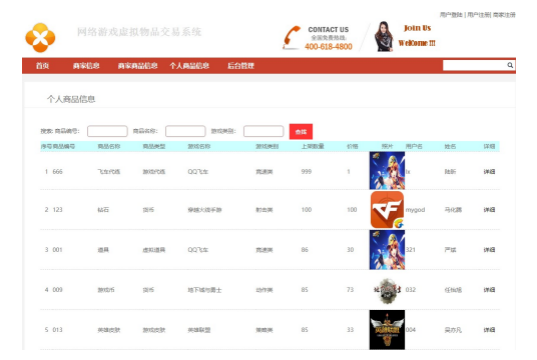Click the orange flower site logo
Image resolution: width=537 pixels, height=360 pixels.
[40, 38]
